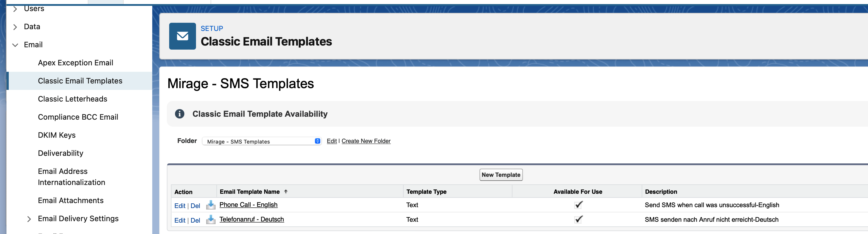Click the Email item in sidebar
The width and height of the screenshot is (868, 234).
33,45
